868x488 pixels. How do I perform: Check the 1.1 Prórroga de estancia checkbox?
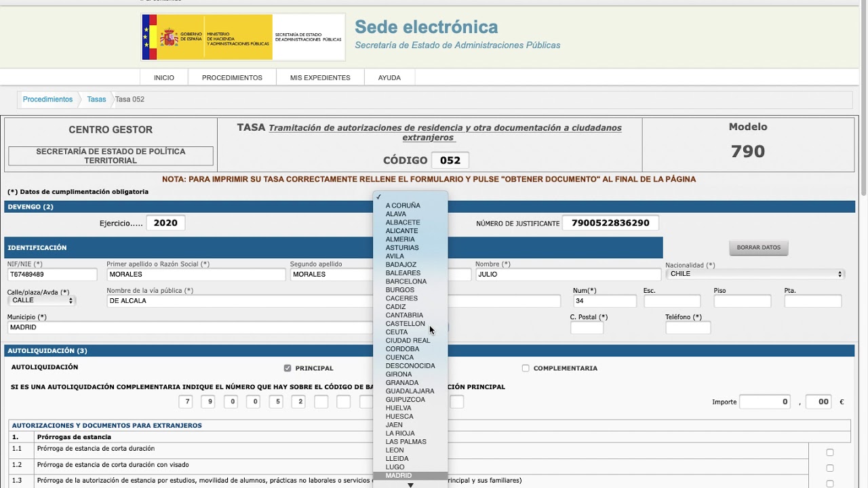830,452
